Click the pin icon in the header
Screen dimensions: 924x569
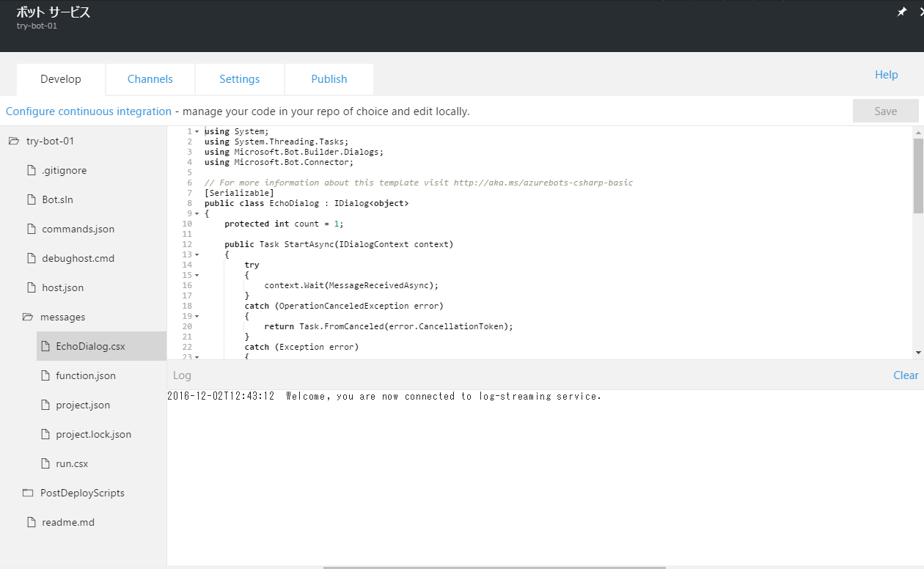901,12
